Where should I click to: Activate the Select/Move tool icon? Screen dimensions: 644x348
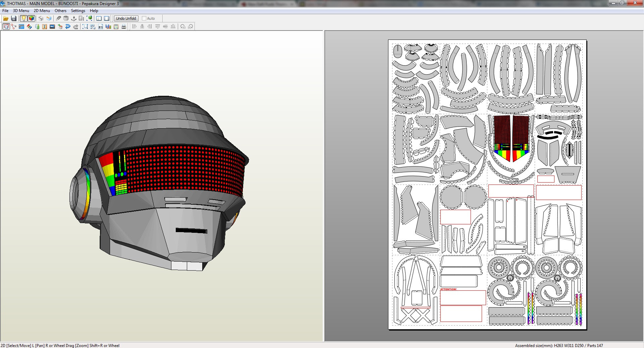coord(6,26)
